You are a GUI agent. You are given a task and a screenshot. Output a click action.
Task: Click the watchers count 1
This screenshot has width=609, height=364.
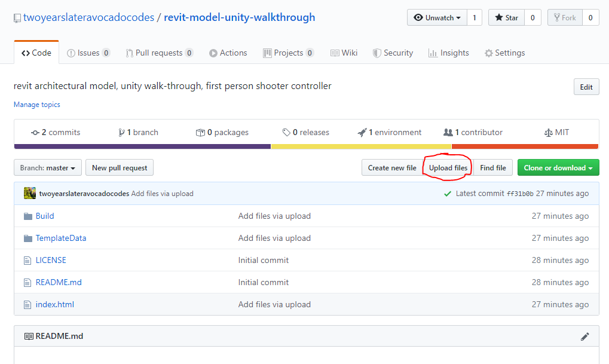point(474,18)
